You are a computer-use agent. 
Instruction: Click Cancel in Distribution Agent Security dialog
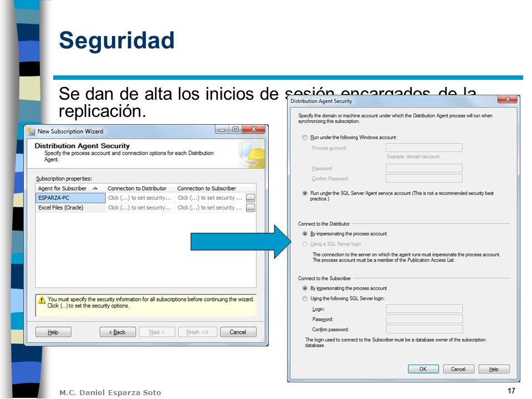pos(458,369)
